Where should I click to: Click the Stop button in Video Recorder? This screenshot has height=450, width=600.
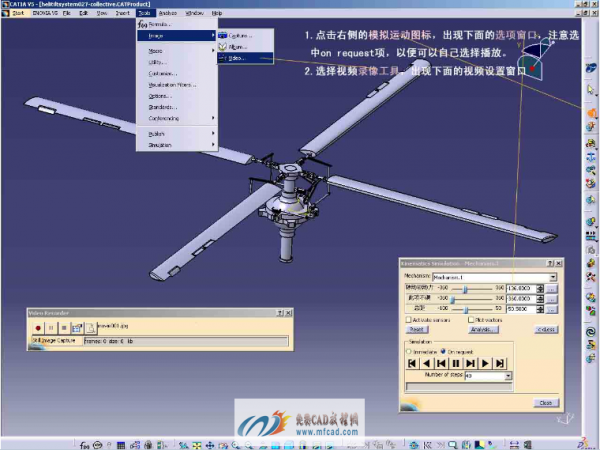click(x=64, y=327)
